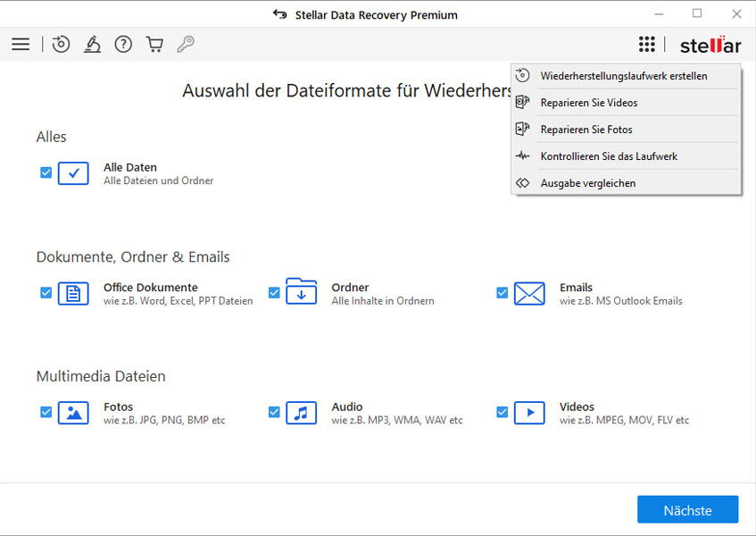Click the resume recovery clock icon in toolbar
This screenshot has height=536, width=756.
click(x=61, y=44)
